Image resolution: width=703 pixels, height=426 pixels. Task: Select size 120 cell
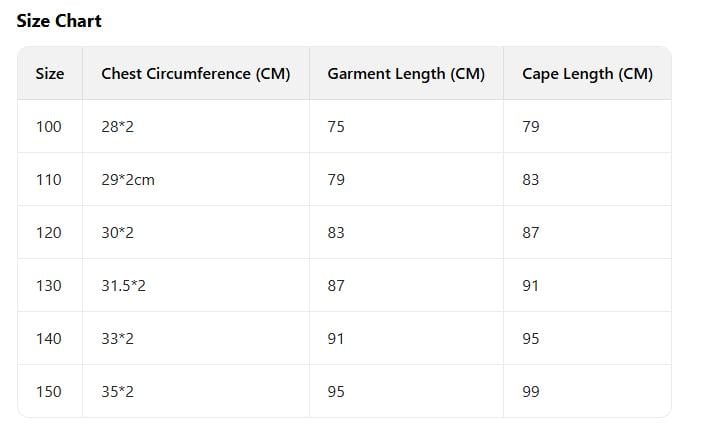tap(49, 233)
